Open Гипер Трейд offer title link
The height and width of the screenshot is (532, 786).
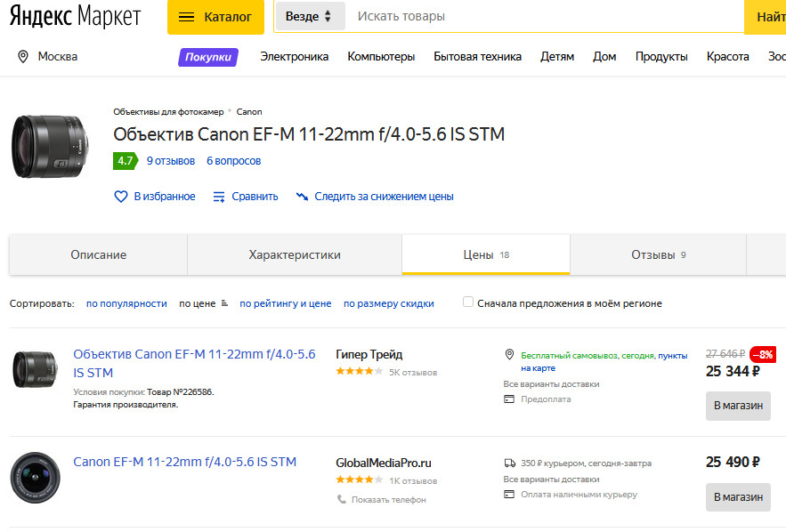pos(194,363)
